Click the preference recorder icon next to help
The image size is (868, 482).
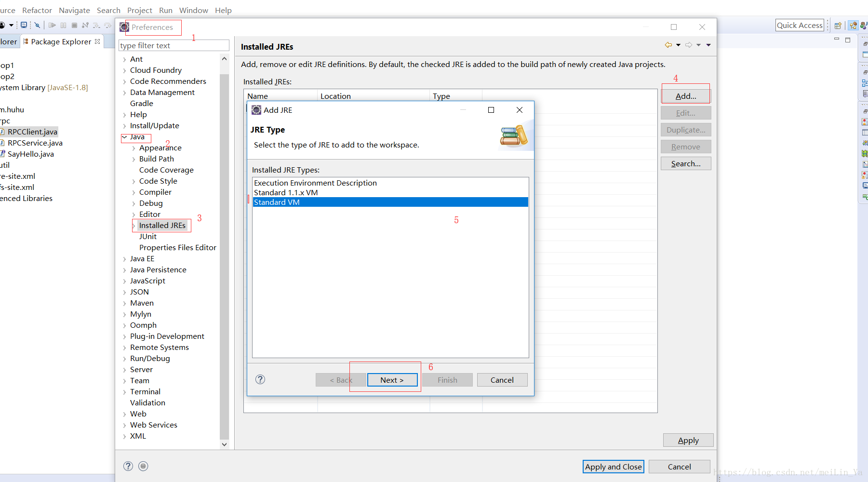pos(143,466)
